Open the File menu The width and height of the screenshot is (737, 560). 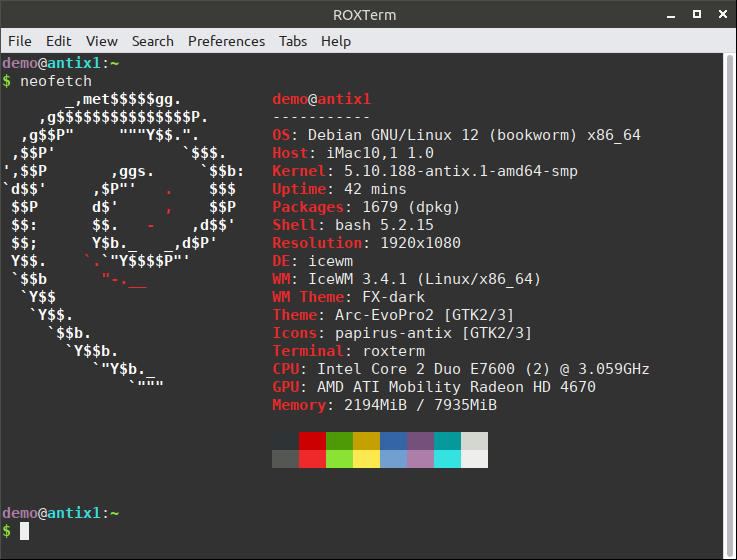[20, 41]
